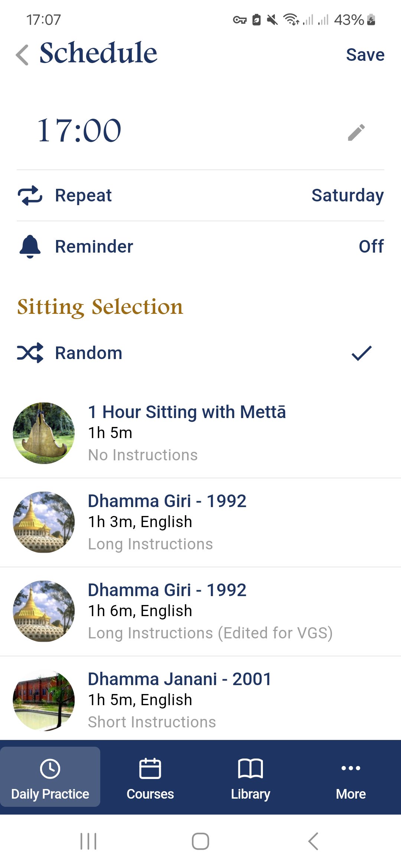
Task: Switch to the Courses tab
Action: (x=150, y=777)
